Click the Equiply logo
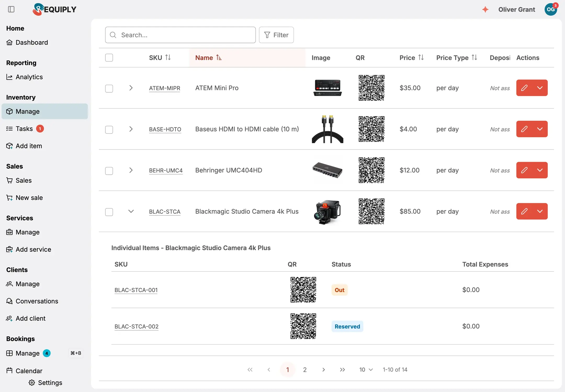The image size is (565, 392). [x=54, y=9]
